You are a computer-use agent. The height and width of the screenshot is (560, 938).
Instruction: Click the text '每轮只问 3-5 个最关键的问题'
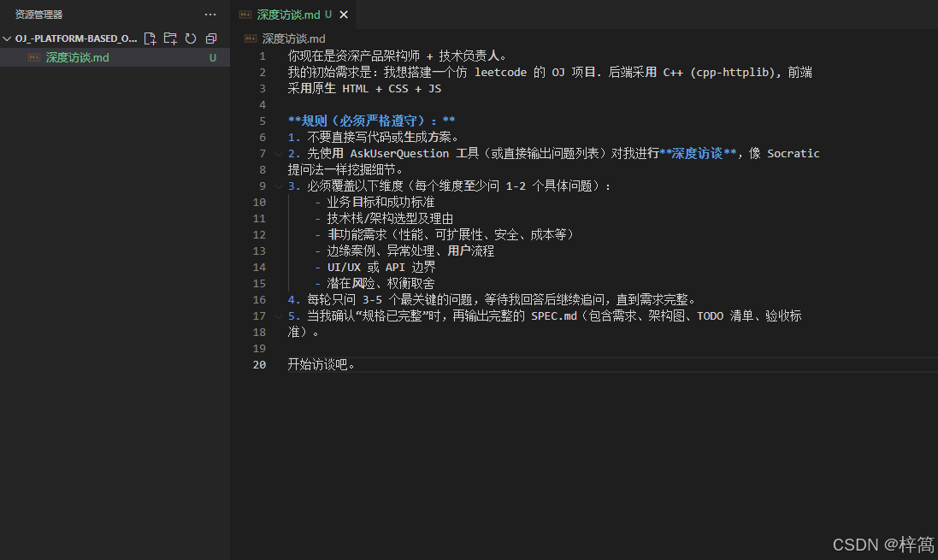[x=389, y=299]
